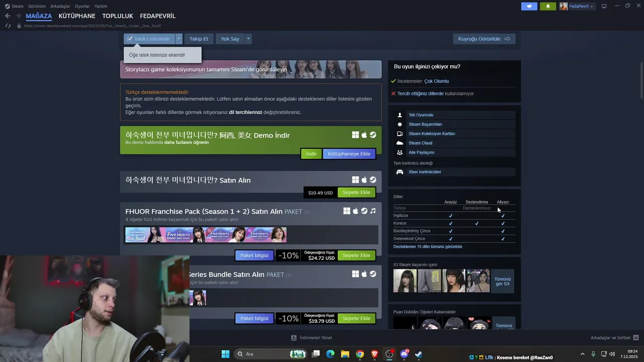Screen dimensions: 644x362
Task: Switch to the TOPLULUK tab
Action: coord(118,16)
